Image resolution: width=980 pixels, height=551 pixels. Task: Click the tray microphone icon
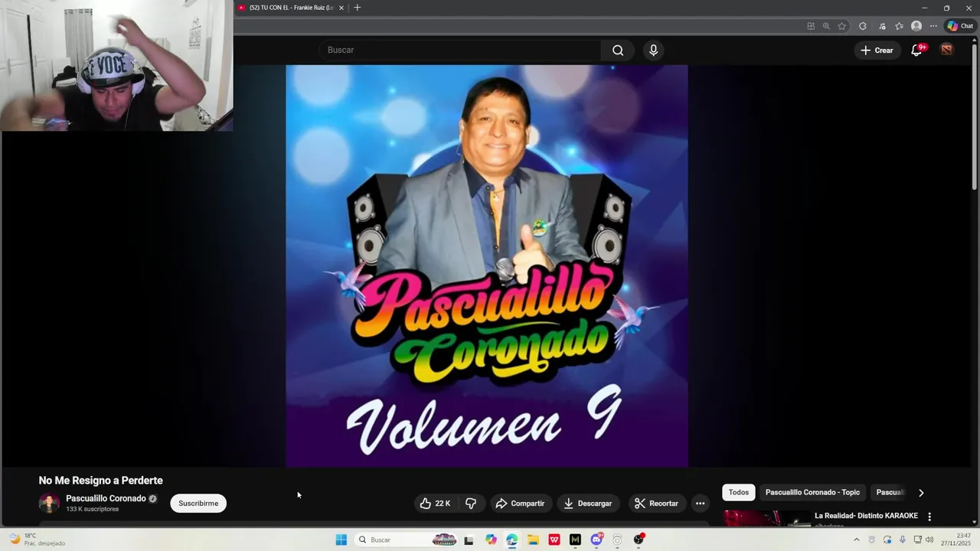point(903,540)
